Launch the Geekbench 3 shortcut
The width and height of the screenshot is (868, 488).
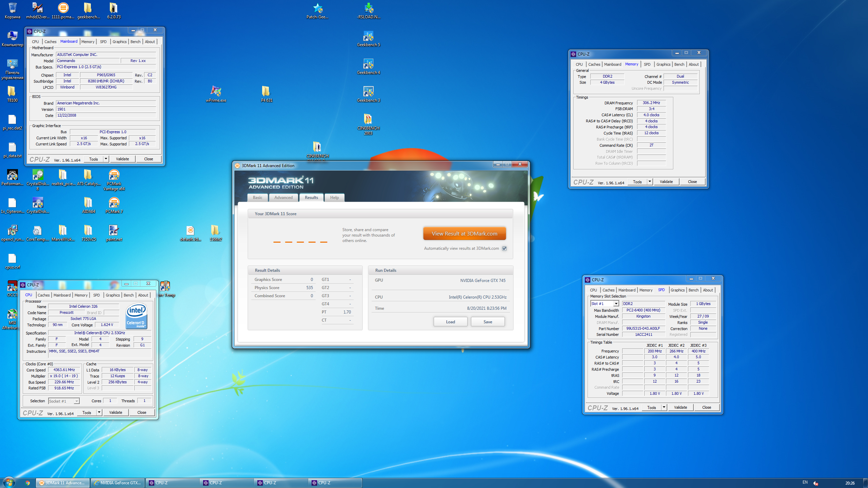369,94
